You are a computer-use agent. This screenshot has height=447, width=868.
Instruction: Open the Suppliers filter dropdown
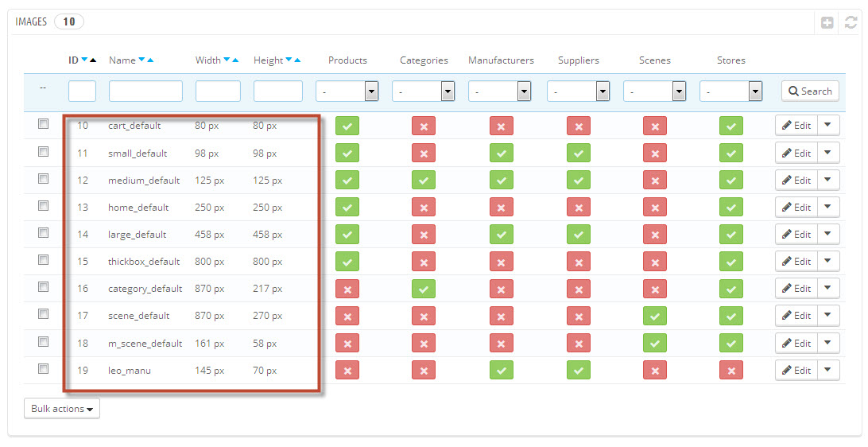point(579,91)
